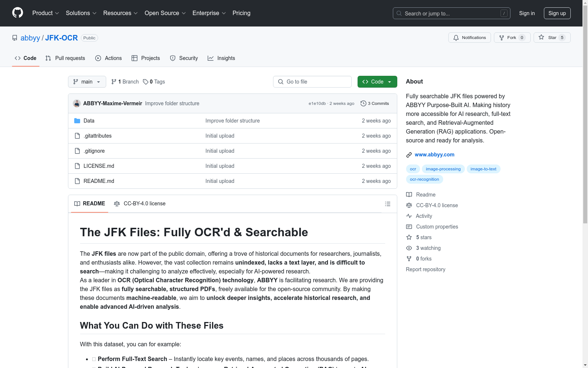The height and width of the screenshot is (368, 588).
Task: Expand the Open Source menu
Action: [x=165, y=13]
